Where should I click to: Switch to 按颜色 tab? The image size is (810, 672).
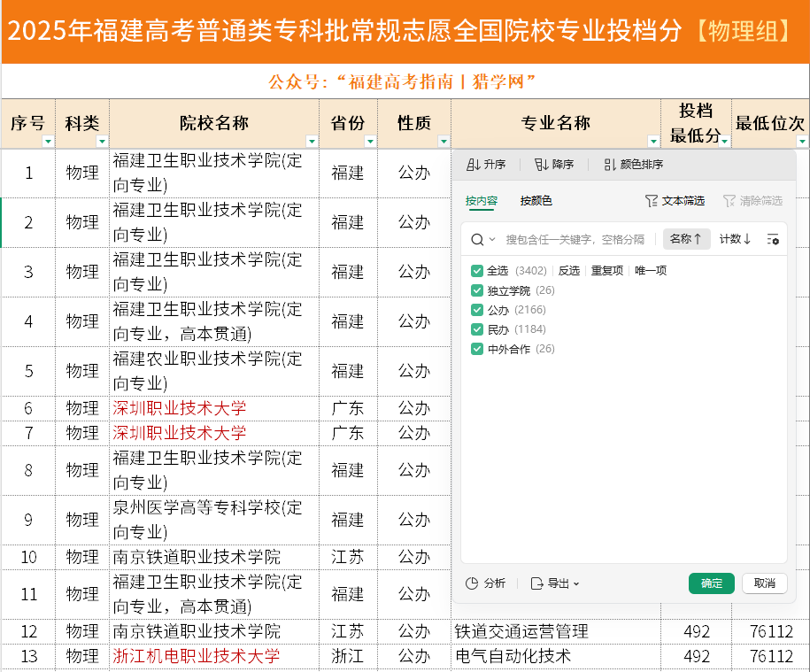(536, 201)
